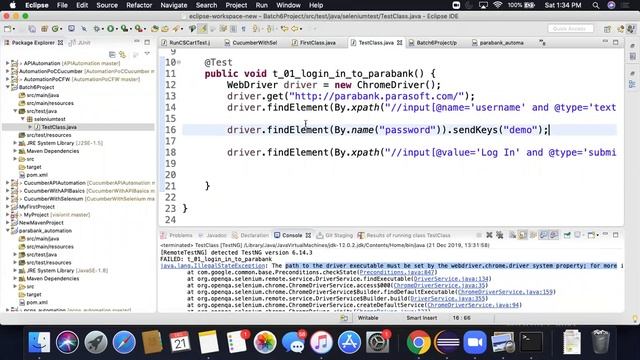Screen dimensions: 640x360
Task: Click Remove All Terminated Launches icon
Action: point(500,235)
